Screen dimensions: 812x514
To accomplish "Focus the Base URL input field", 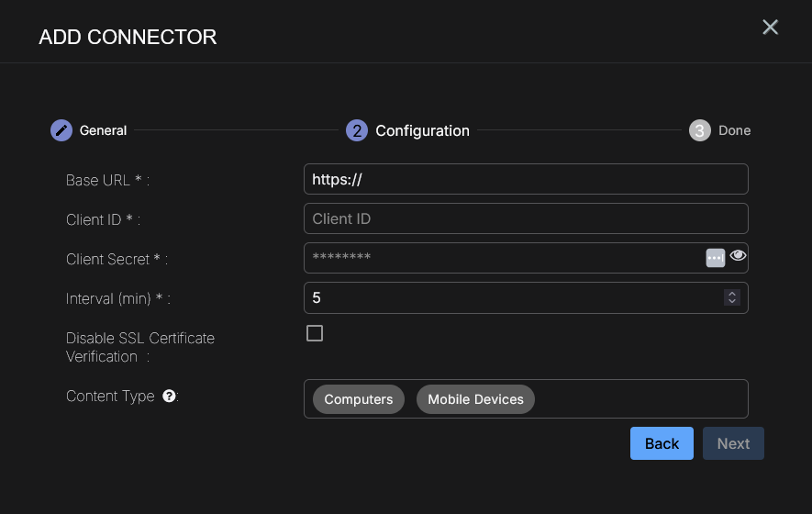I will 526,179.
